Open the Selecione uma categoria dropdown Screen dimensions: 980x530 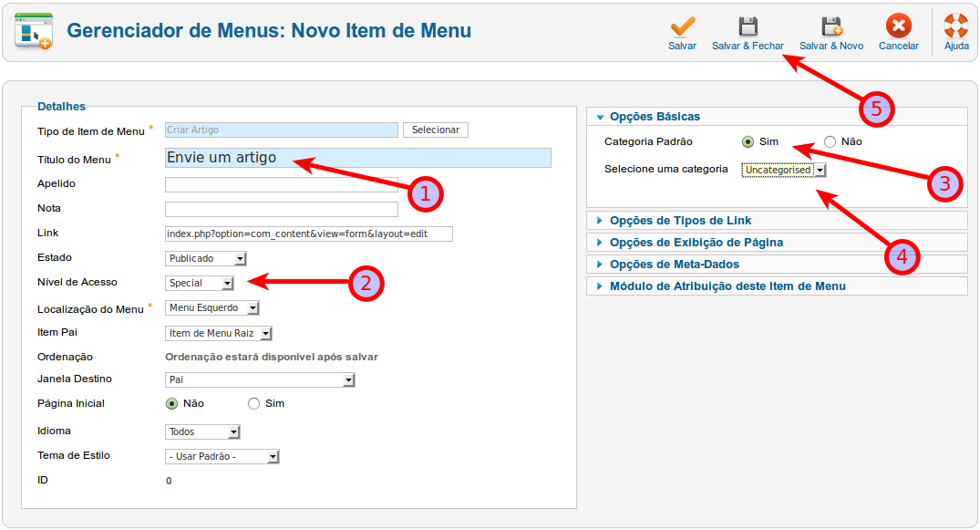coord(784,170)
